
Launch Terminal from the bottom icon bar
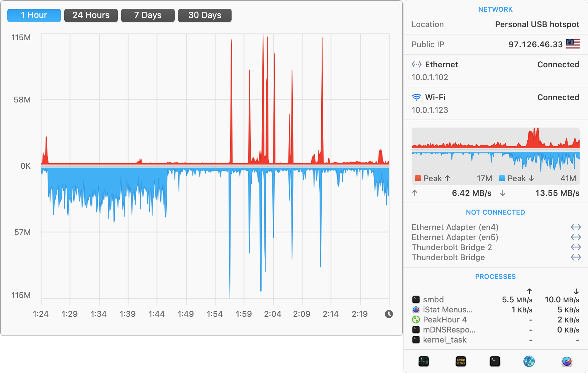point(495,361)
